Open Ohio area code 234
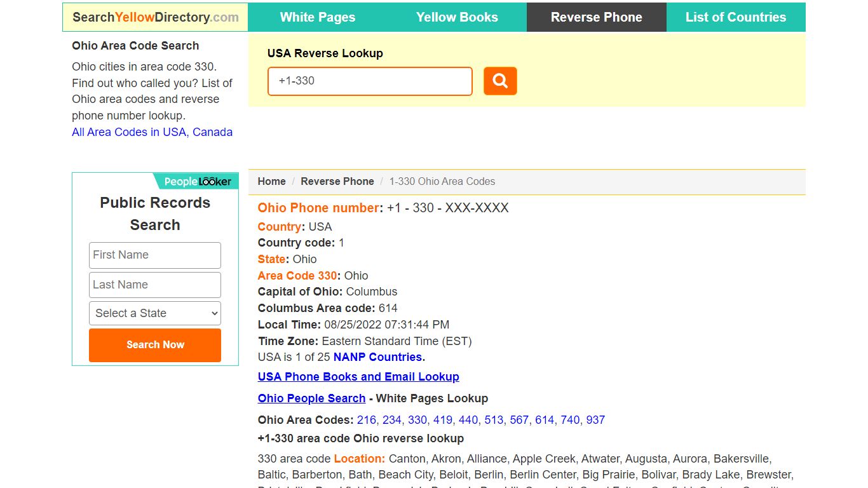This screenshot has height=488, width=868. click(392, 420)
